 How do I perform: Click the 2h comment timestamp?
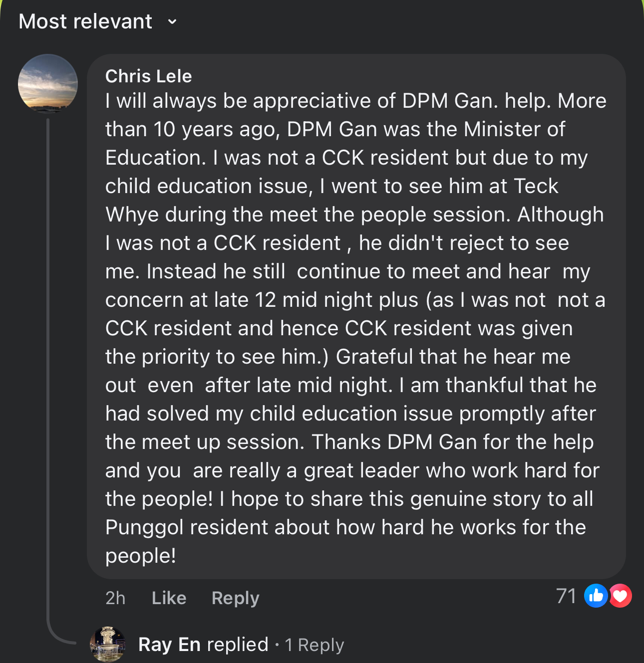(115, 598)
